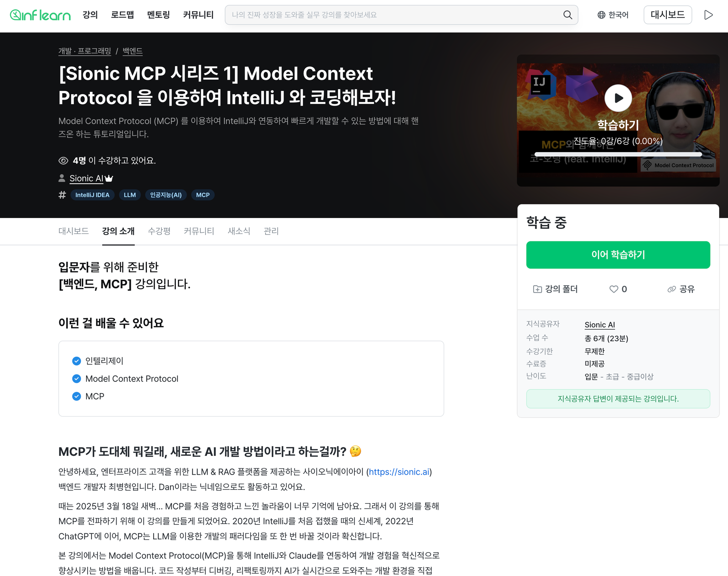The image size is (728, 576).
Task: Switch to the 수강평 tab
Action: coord(159,231)
